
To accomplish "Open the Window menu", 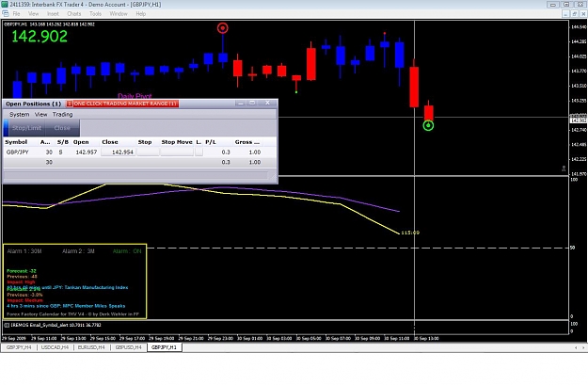I will pyautogui.click(x=119, y=14).
